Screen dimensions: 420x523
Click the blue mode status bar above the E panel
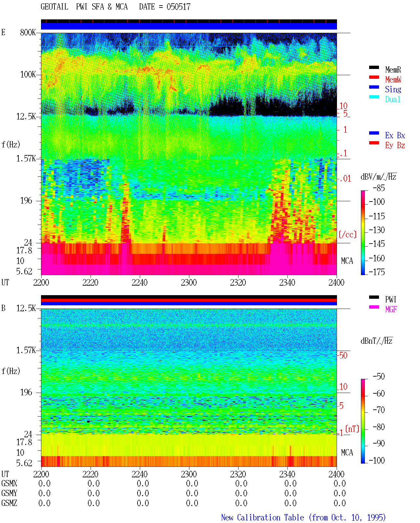coord(189,26)
